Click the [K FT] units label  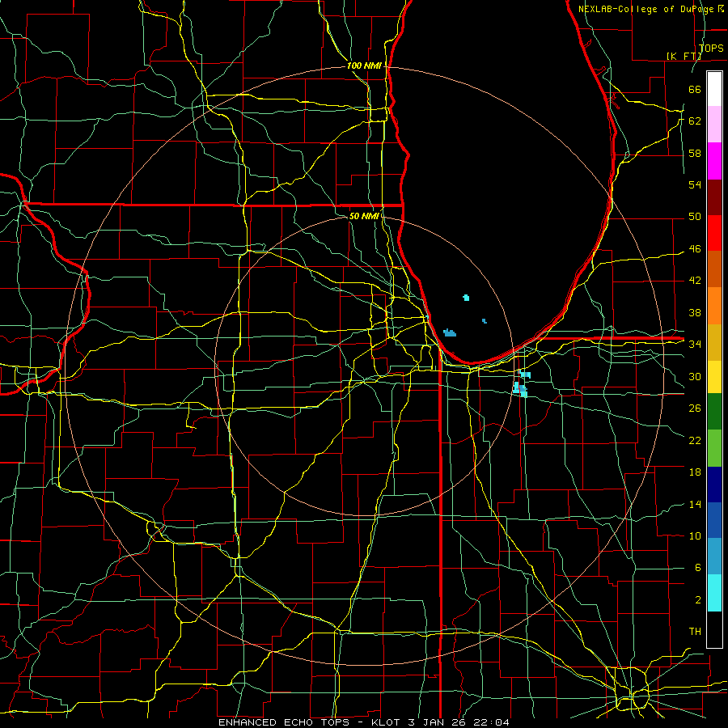684,57
